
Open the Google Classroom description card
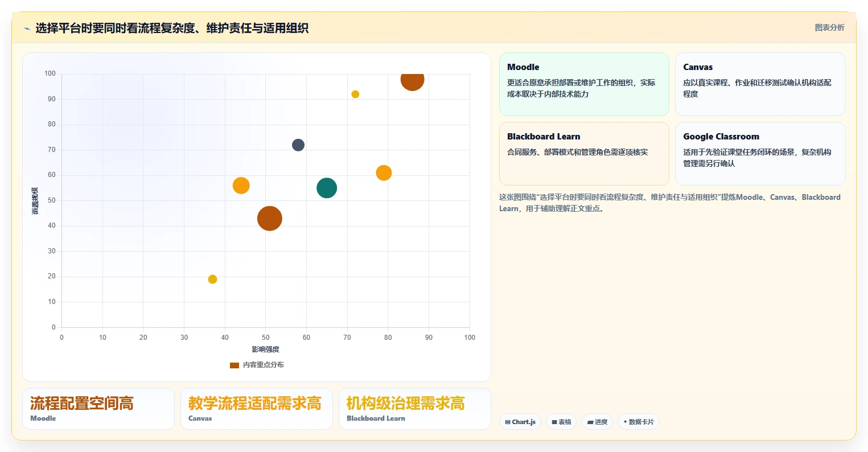(760, 154)
